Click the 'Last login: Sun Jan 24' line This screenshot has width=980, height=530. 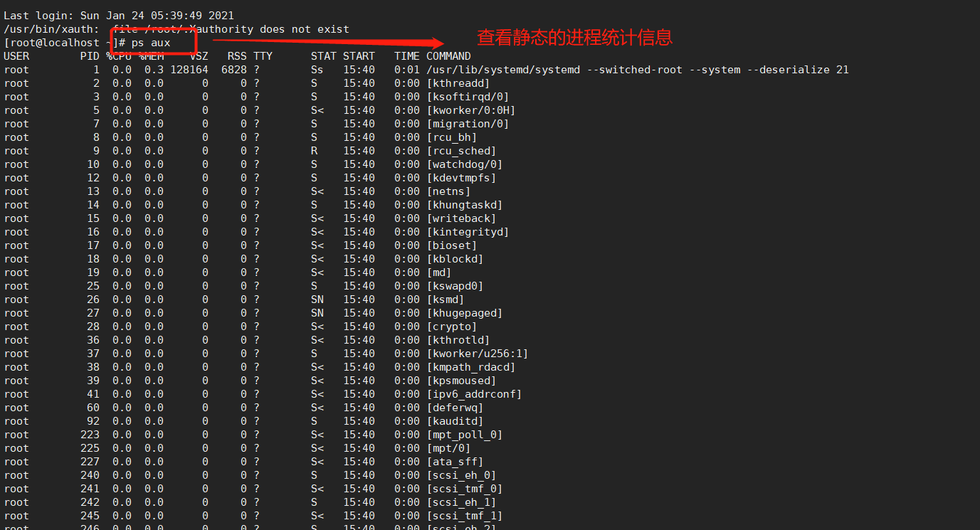pos(119,16)
